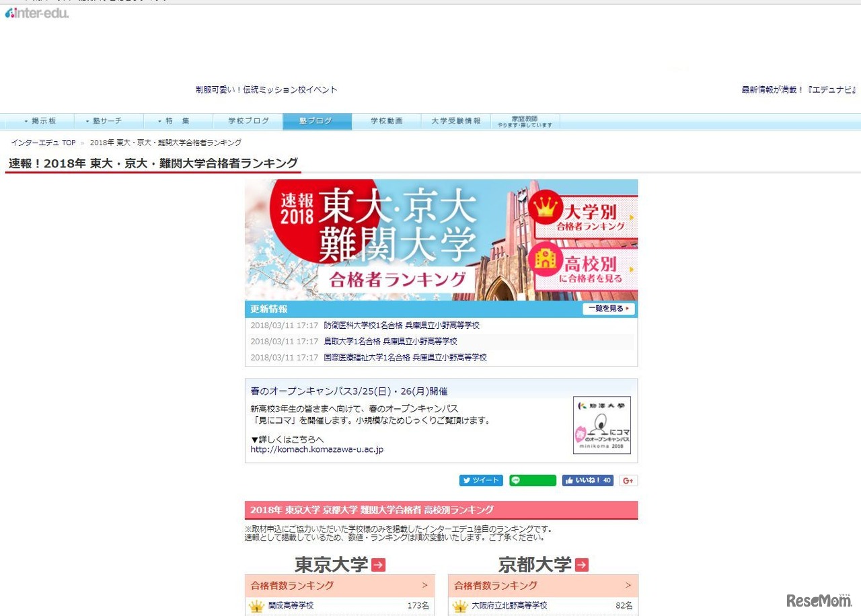Expand the 特集 dropdown
The image size is (861, 616).
tap(177, 121)
